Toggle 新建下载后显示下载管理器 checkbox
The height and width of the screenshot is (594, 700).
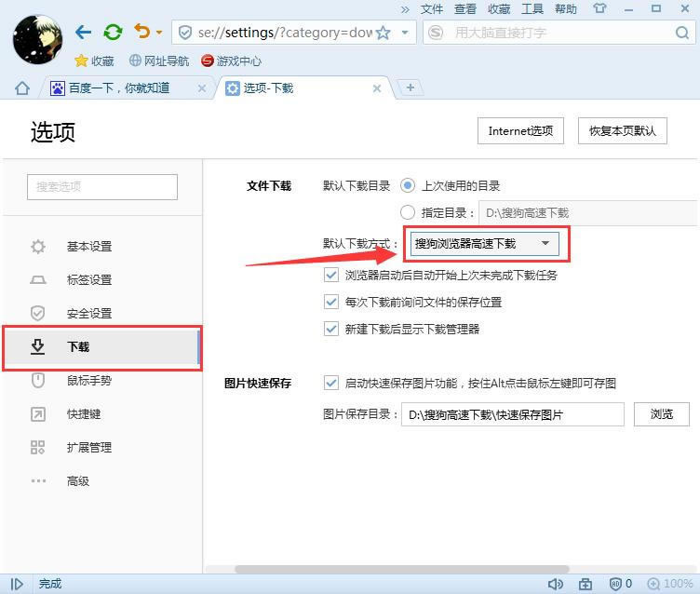click(330, 330)
